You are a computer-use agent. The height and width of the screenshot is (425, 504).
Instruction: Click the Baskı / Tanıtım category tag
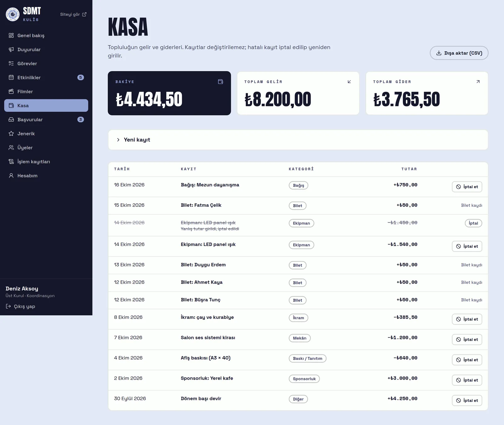[x=307, y=358]
